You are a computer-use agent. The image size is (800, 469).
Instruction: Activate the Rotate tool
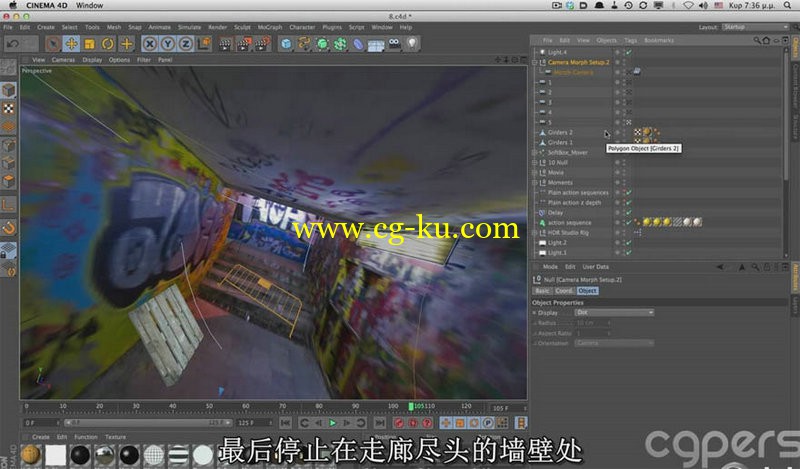[x=108, y=44]
